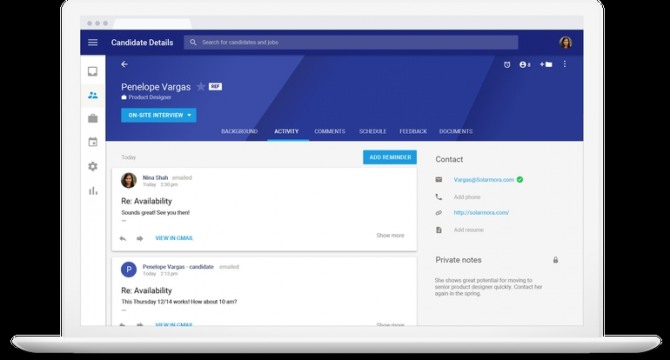Open the calendar icon in sidebar

[x=93, y=142]
